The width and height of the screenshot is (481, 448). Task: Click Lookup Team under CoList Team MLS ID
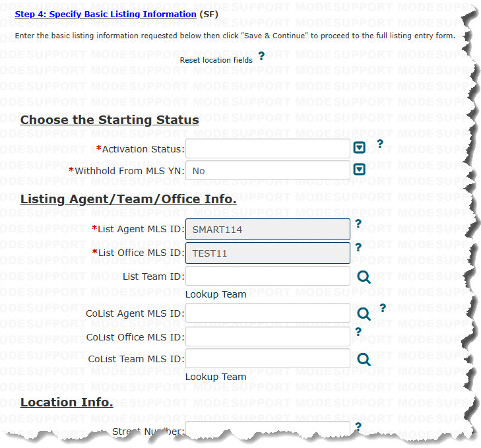point(216,377)
